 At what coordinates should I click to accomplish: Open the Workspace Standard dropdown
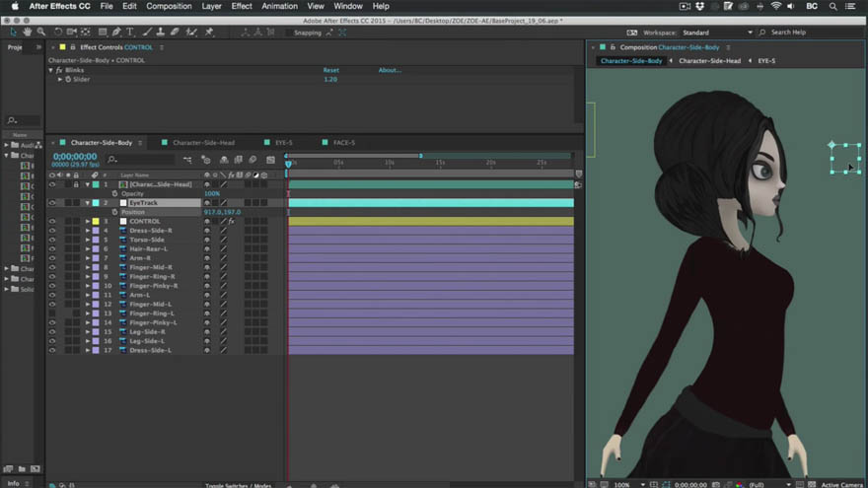tap(717, 33)
